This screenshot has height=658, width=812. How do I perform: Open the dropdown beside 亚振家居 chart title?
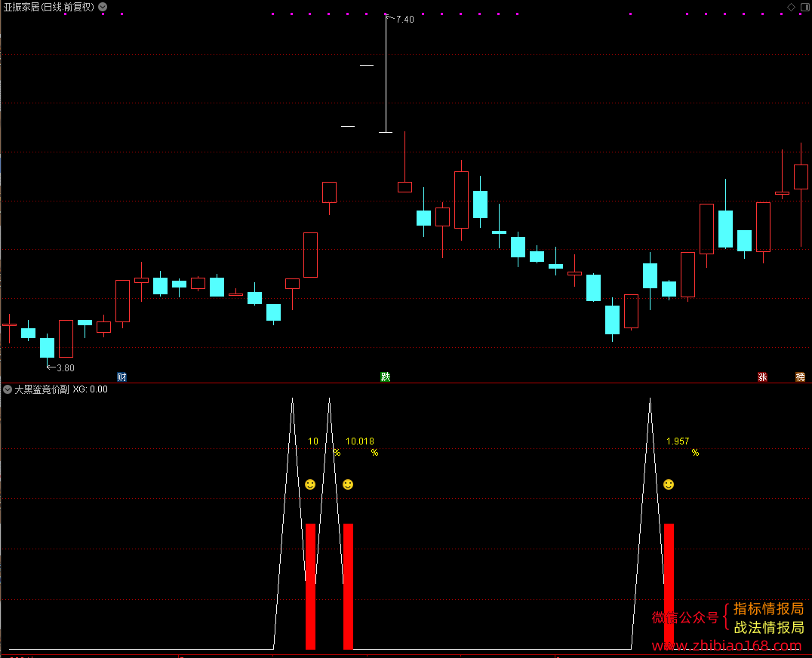click(103, 7)
